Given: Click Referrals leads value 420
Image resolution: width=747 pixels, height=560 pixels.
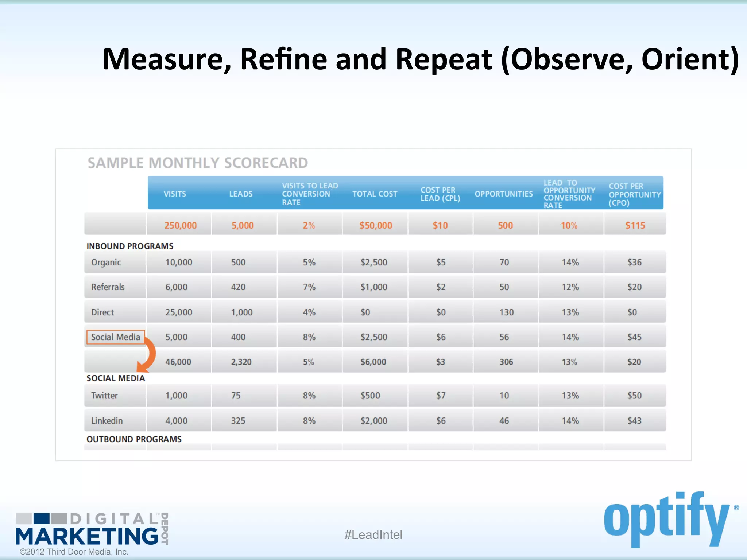Looking at the screenshot, I should (238, 287).
